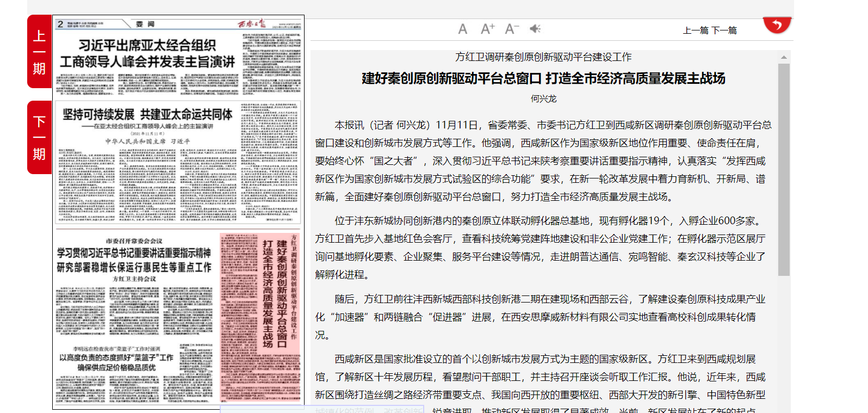This screenshot has height=413, width=868.
Task: Go to next issue 下一期
Action: coord(39,138)
